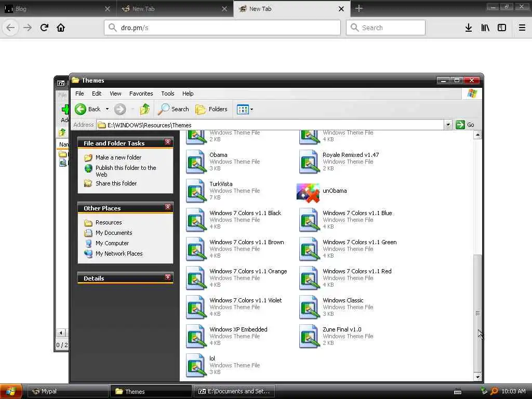The image size is (532, 399).
Task: Click Share this folder
Action: (116, 183)
